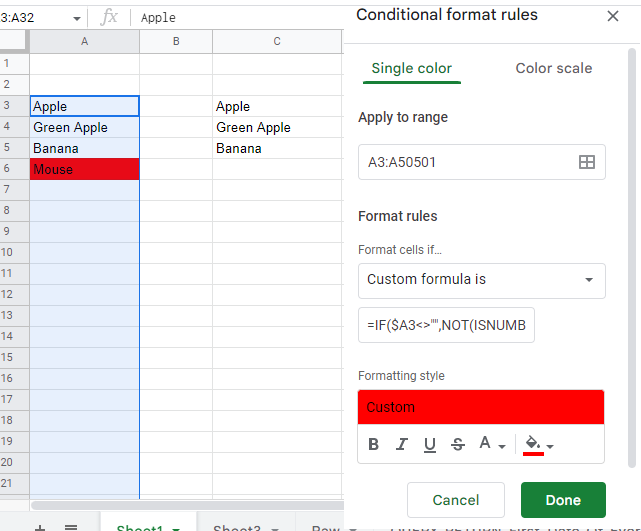Screen dimensions: 641x531
Task: Select row 6 header
Action: [14, 168]
